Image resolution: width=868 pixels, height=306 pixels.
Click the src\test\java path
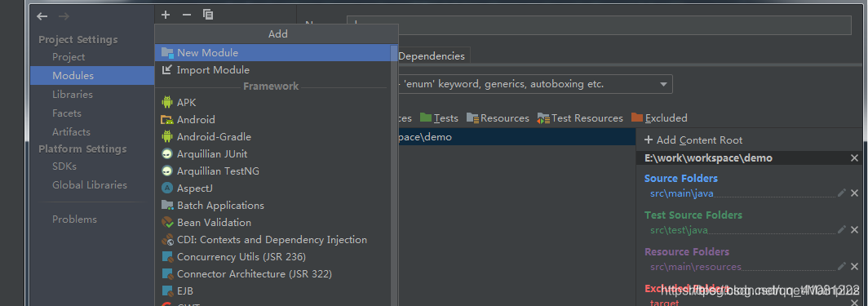pos(679,230)
